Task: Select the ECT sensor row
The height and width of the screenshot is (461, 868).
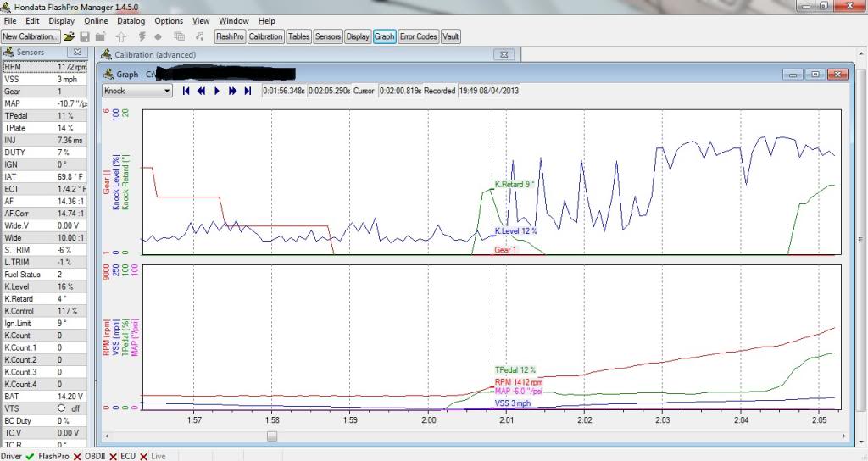Action: [x=44, y=189]
